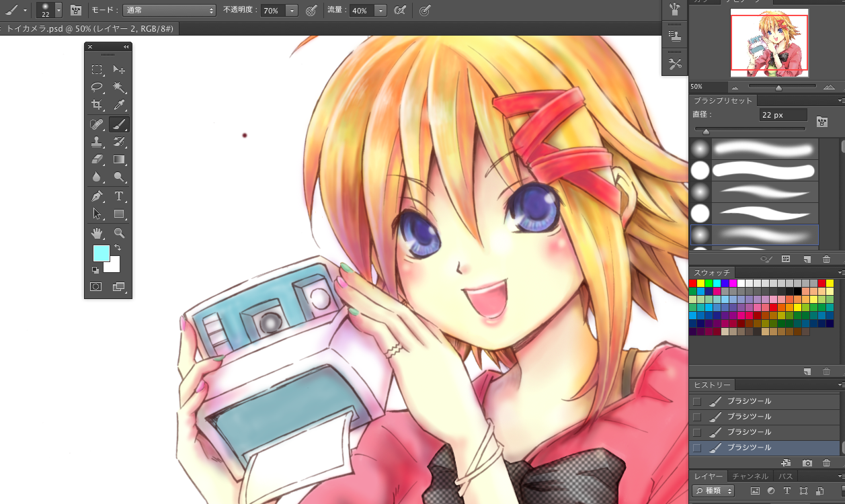Image resolution: width=845 pixels, height=504 pixels.
Task: Select the Eyedropper tool in the toolbox
Action: coord(119,105)
